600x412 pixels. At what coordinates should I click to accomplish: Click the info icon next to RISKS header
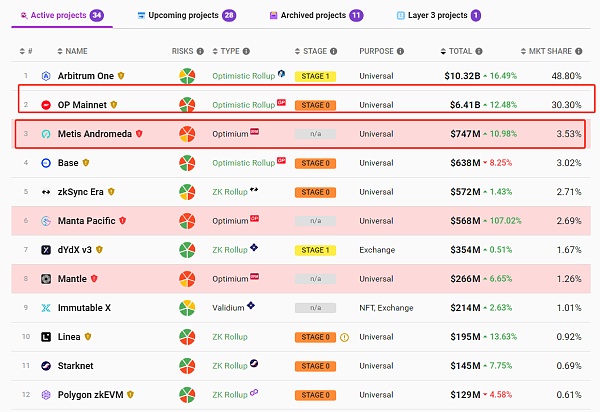[200, 50]
